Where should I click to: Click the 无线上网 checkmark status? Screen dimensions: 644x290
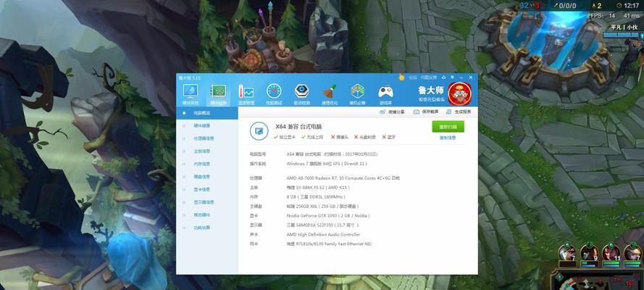pyautogui.click(x=312, y=137)
